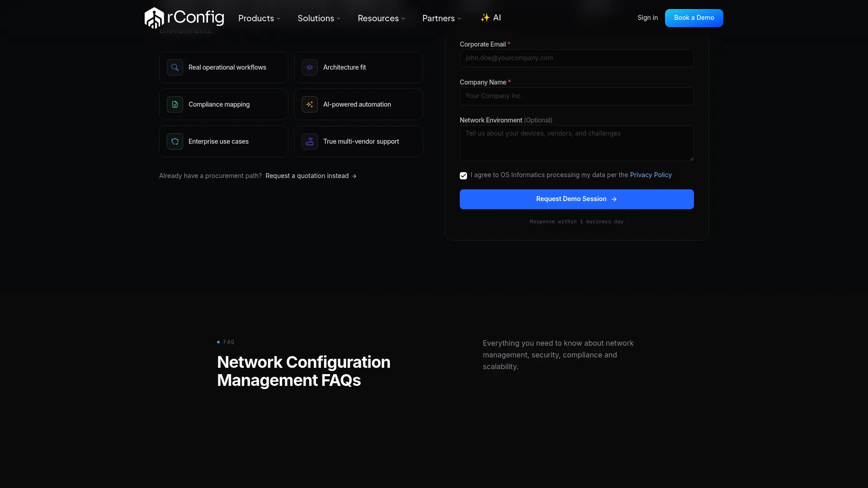Open the Partners menu

(x=442, y=18)
